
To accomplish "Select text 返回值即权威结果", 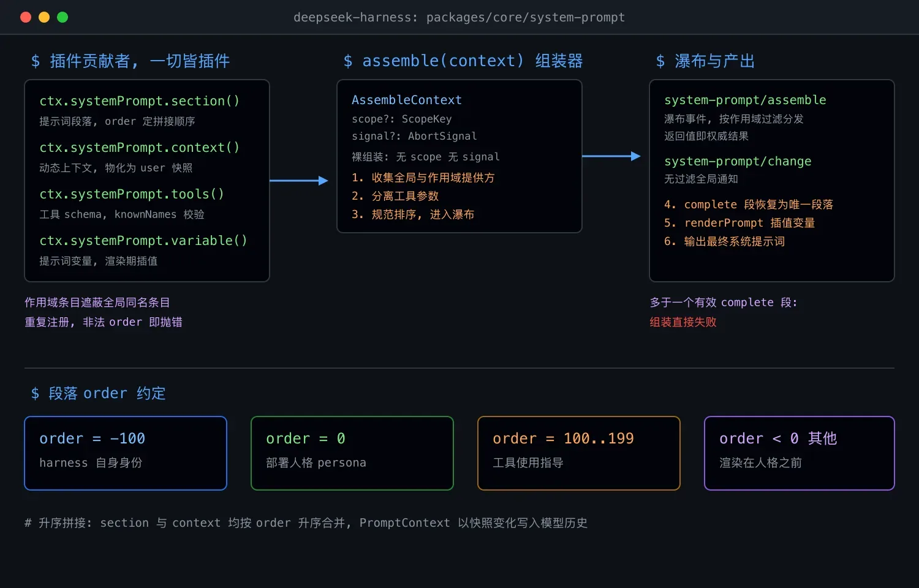I will (x=706, y=136).
